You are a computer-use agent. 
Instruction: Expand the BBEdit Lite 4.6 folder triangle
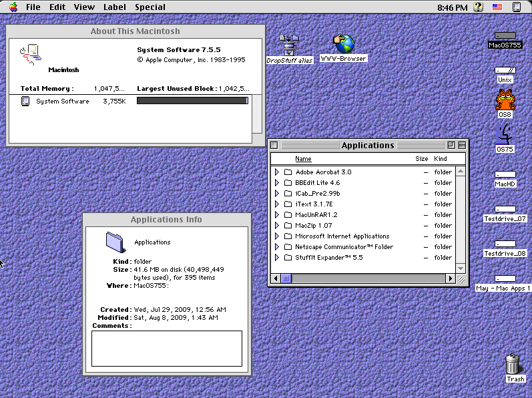pyautogui.click(x=277, y=183)
